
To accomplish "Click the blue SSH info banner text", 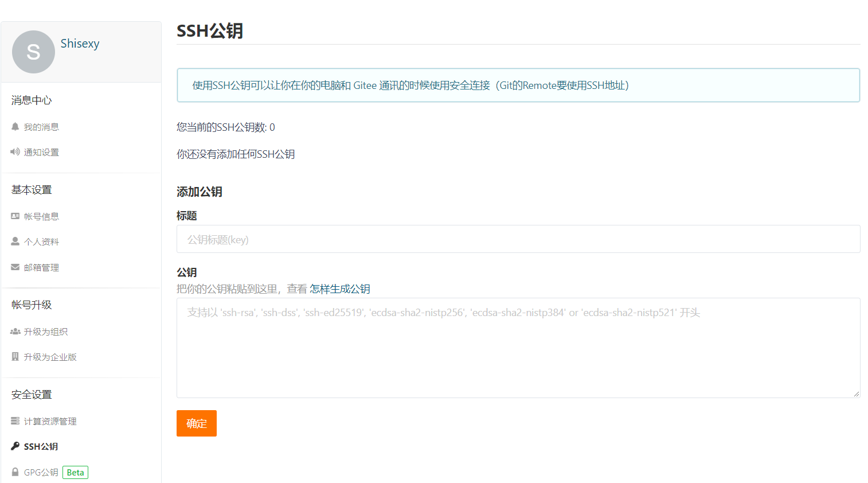I will point(410,85).
